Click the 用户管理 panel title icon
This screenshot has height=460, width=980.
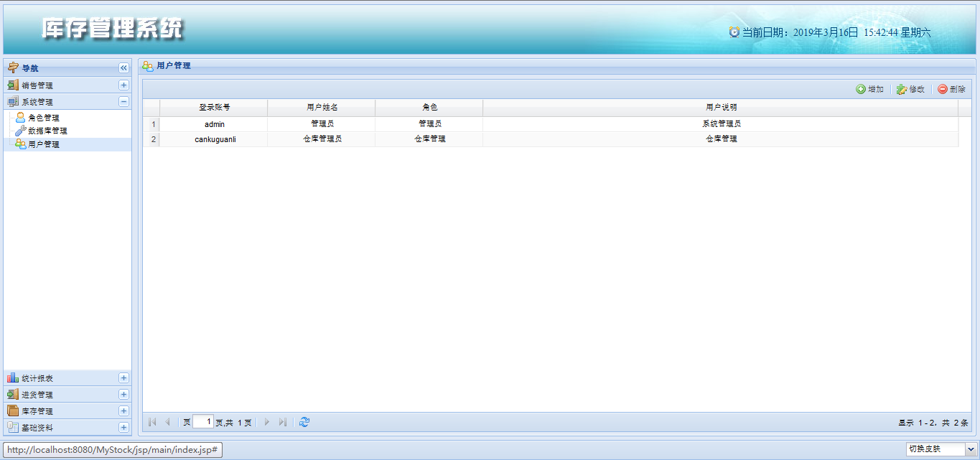pyautogui.click(x=148, y=66)
